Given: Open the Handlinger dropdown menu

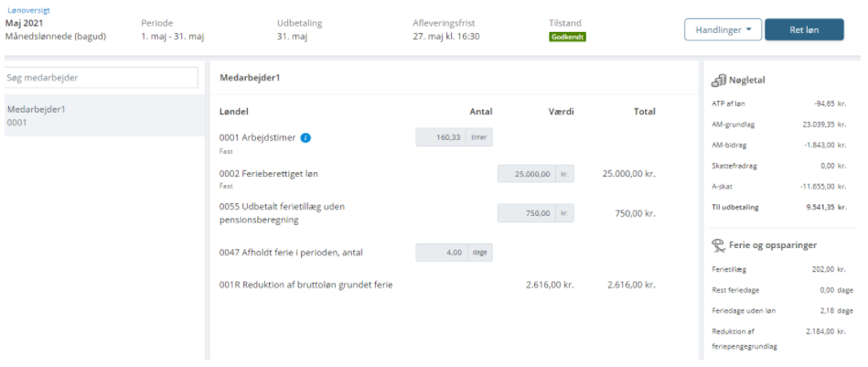Looking at the screenshot, I should pyautogui.click(x=723, y=30).
